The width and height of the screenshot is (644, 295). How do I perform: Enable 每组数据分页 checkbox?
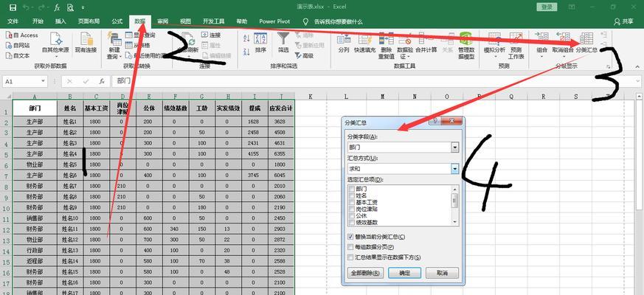[x=350, y=247]
